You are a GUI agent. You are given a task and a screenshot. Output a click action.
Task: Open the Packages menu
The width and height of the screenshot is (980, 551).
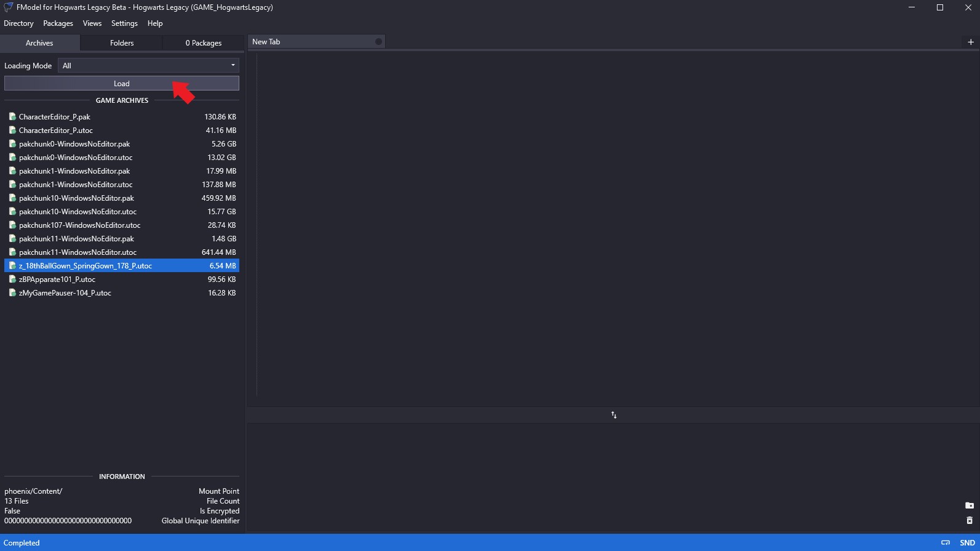point(58,23)
